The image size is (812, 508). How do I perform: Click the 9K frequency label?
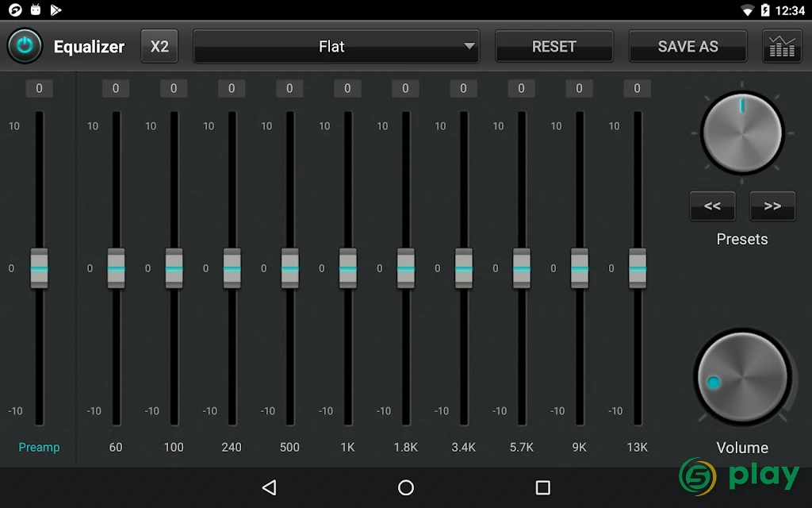click(580, 448)
